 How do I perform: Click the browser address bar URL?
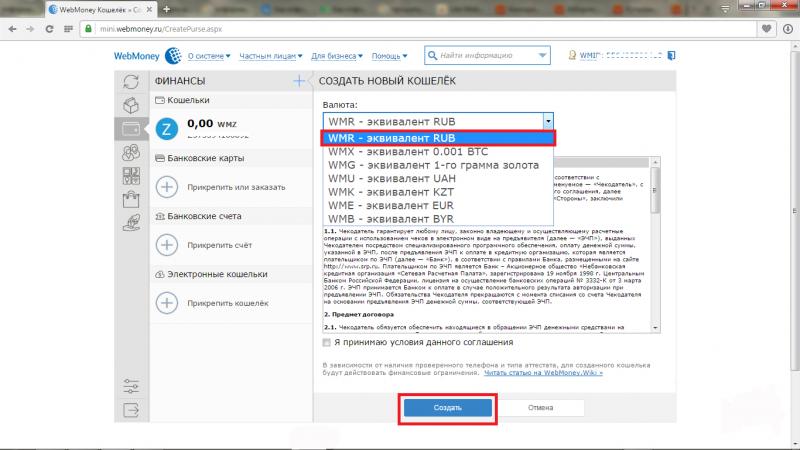[x=161, y=29]
